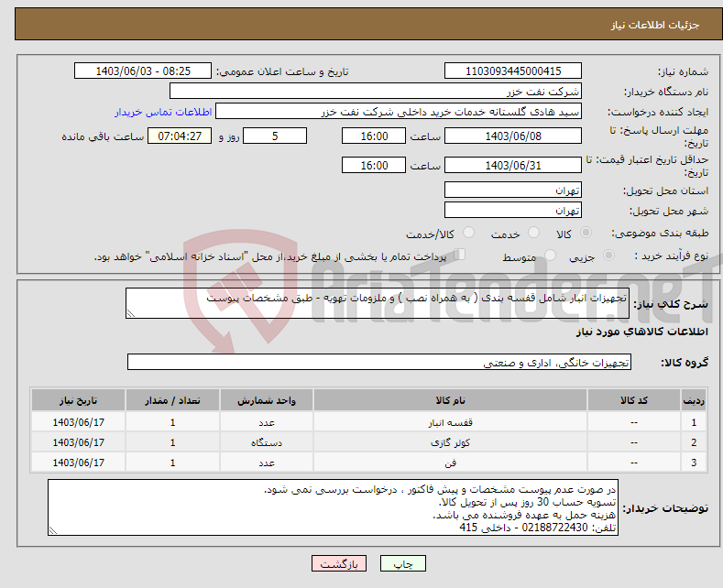723x588 pixels.
Task: Click the buyer name field شرکت نفت خزر
Action: click(376, 91)
